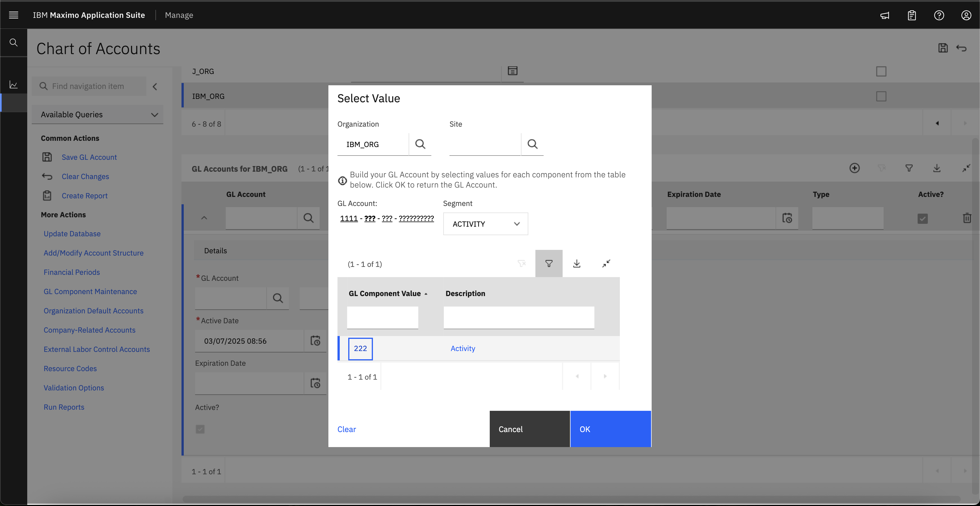The image size is (980, 506).
Task: Open Add/Modify Account Structure action
Action: tap(93, 253)
